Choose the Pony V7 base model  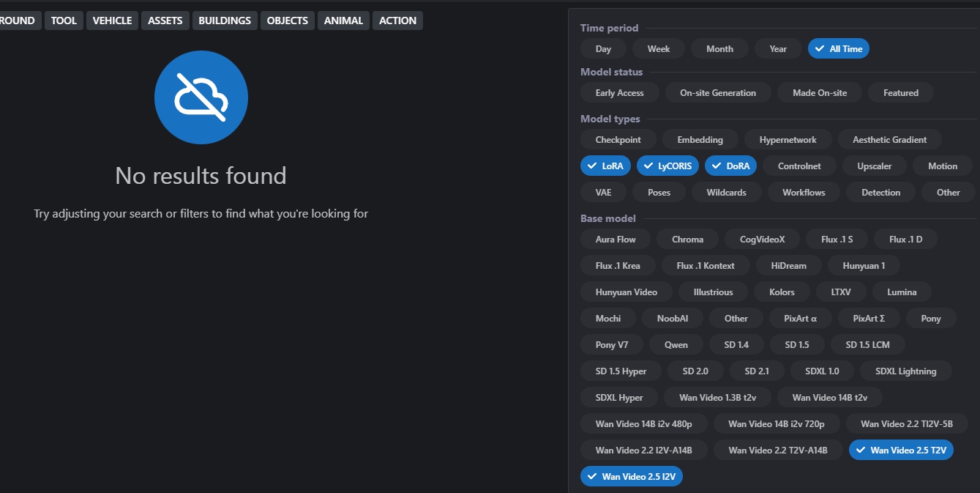[612, 345]
